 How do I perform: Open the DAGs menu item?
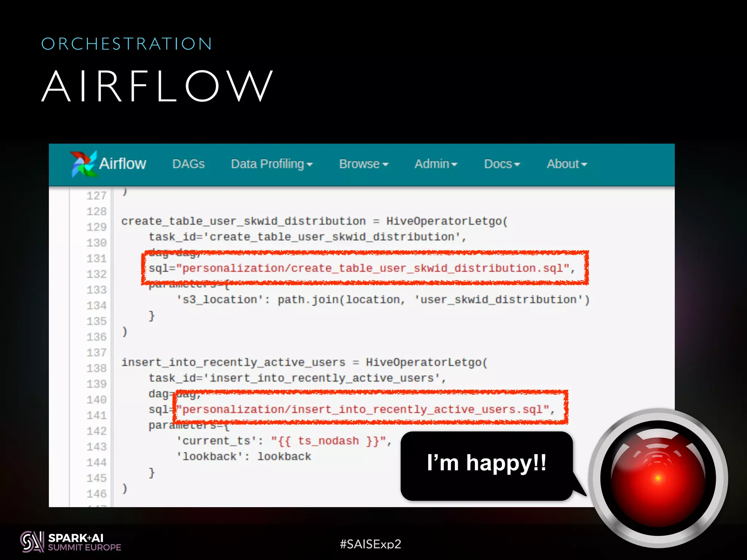coord(188,164)
